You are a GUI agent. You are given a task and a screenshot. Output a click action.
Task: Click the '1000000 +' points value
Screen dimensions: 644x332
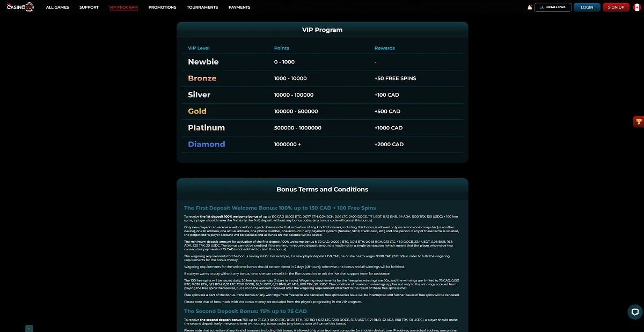click(288, 145)
